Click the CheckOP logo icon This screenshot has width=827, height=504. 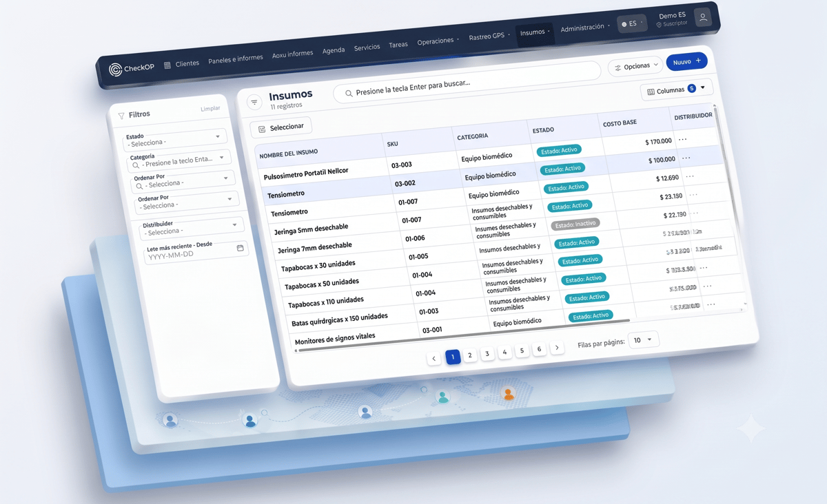tap(115, 70)
